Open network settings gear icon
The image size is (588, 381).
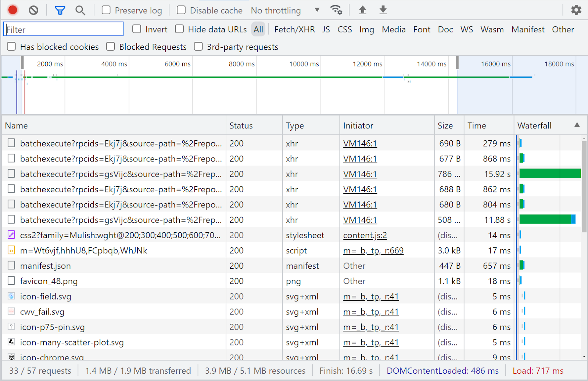pos(576,10)
